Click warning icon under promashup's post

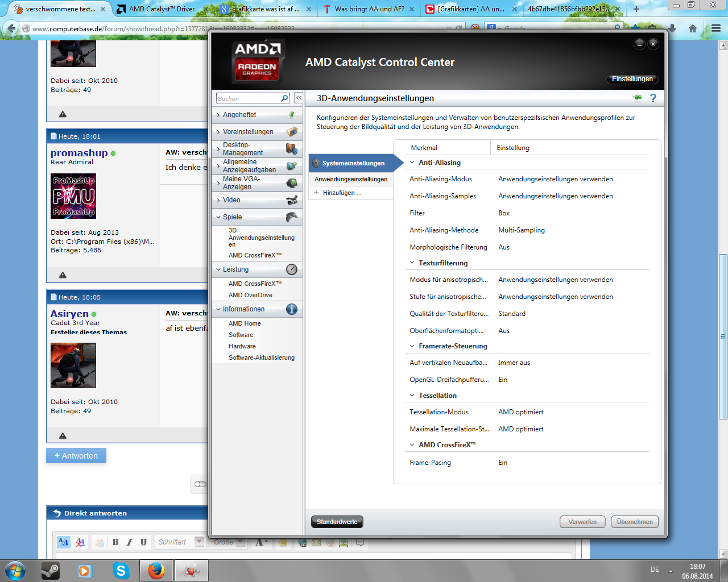point(63,275)
